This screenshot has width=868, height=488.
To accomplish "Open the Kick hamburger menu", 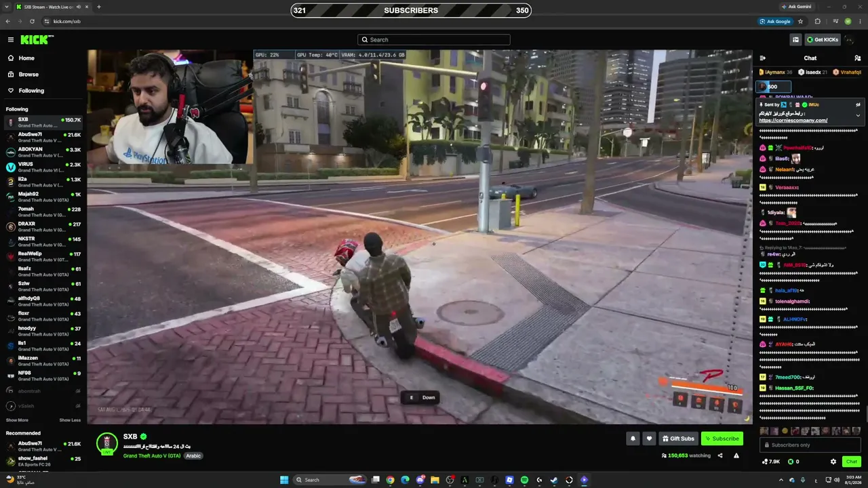I will pyautogui.click(x=11, y=39).
